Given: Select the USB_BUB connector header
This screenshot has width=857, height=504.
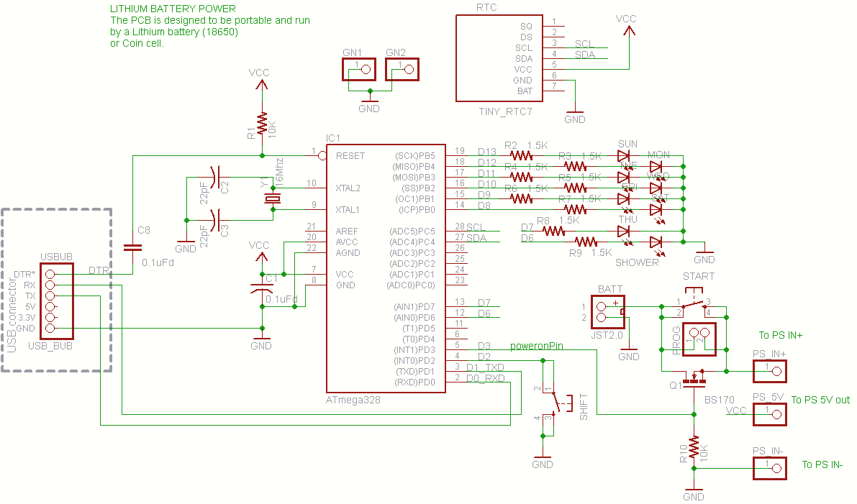Looking at the screenshot, I should 56,300.
